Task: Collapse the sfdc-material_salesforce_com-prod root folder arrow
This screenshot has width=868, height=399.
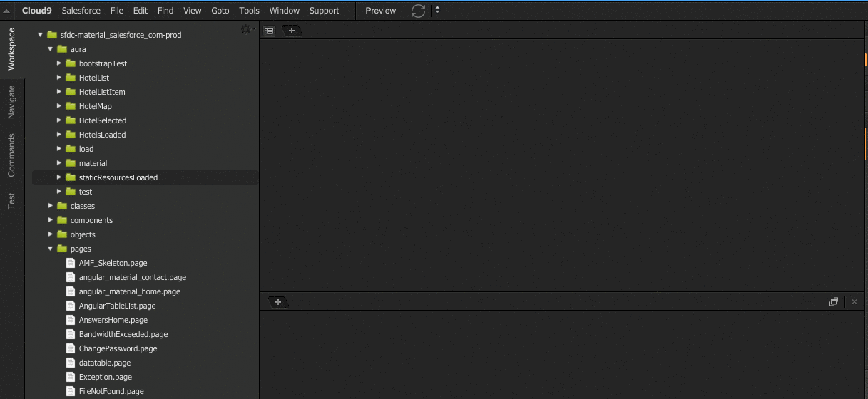Action: tap(41, 35)
